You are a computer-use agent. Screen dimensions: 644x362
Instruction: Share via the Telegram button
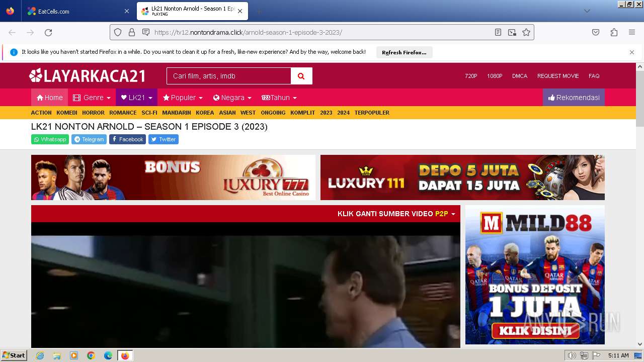pos(89,139)
